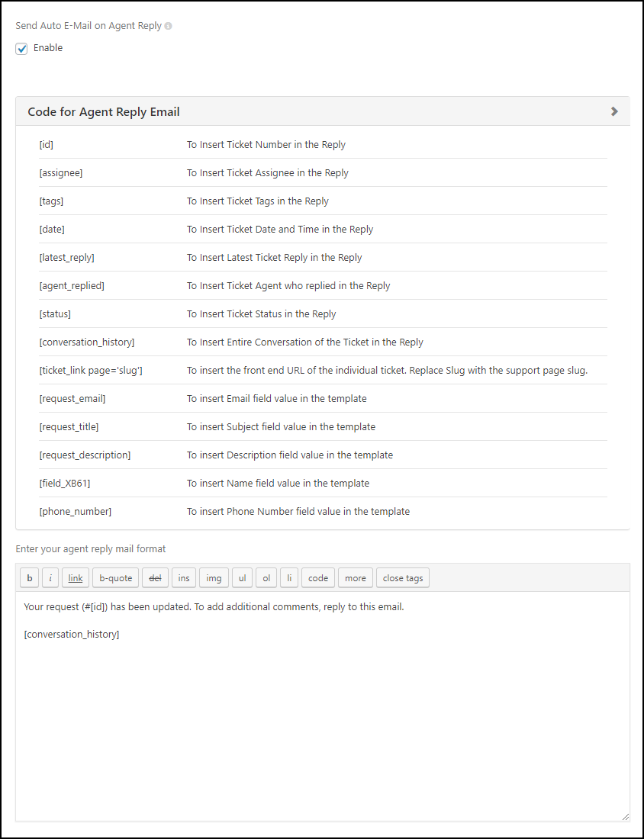The height and width of the screenshot is (839, 644).
Task: Click the ul list button
Action: point(242,578)
